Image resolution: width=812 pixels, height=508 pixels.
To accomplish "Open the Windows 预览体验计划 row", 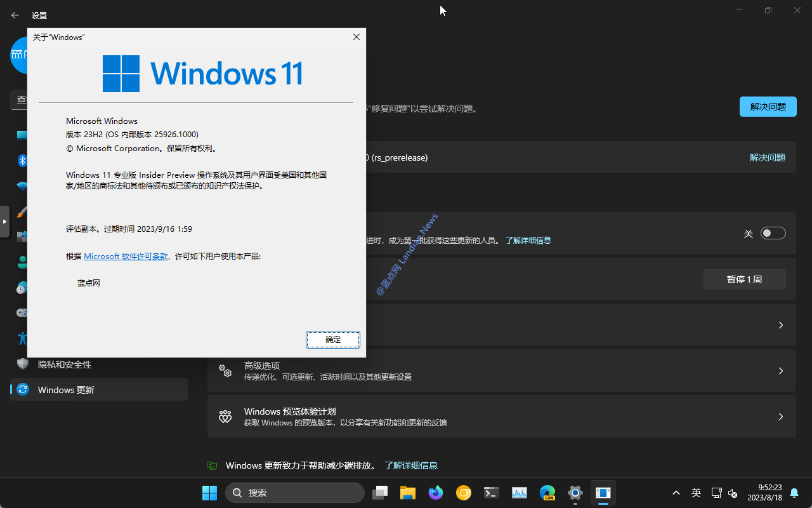I will click(x=501, y=417).
